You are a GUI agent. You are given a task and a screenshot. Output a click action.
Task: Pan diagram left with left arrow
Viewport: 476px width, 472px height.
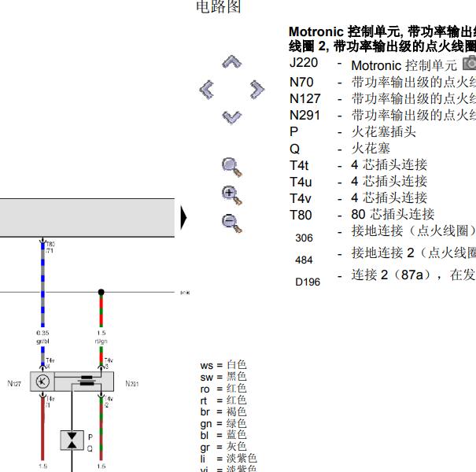coord(207,90)
